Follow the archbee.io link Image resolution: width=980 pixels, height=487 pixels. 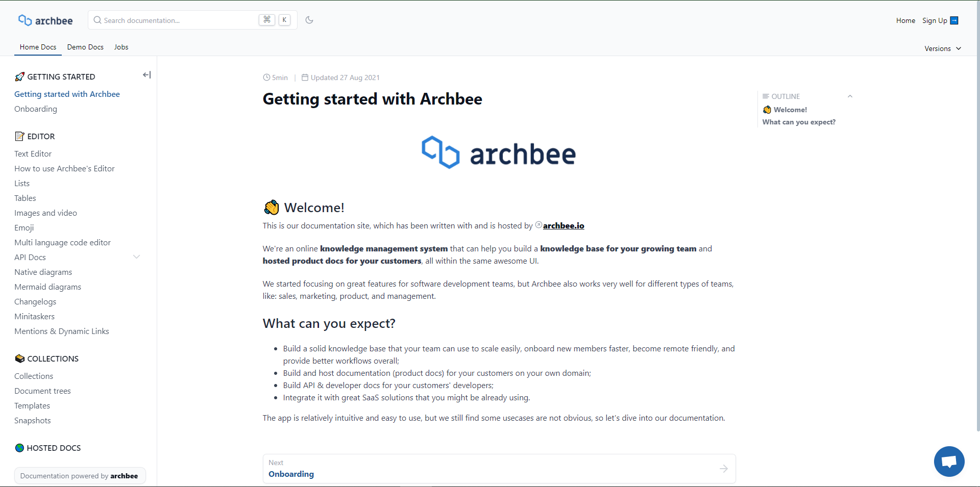[x=563, y=225]
